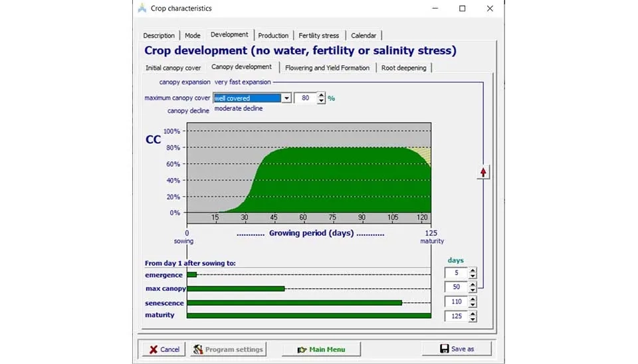This screenshot has width=638, height=364.
Task: Click the red up-arrow icon button
Action: coord(483,172)
